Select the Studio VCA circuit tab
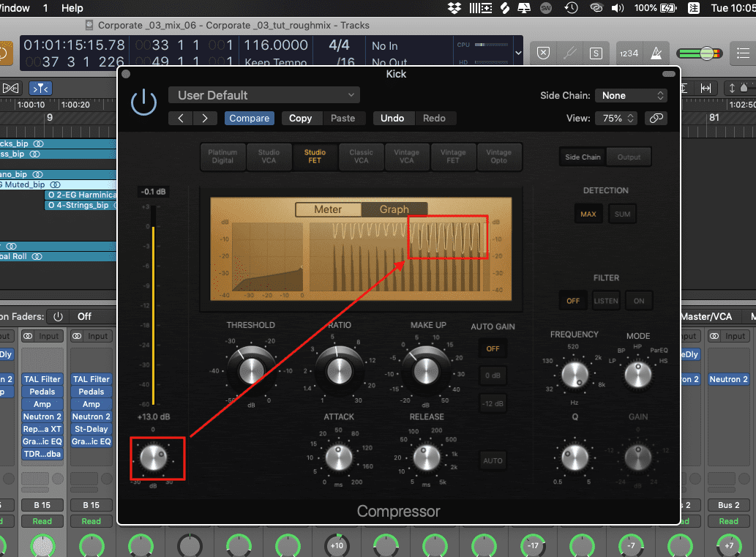This screenshot has width=756, height=557. pos(269,156)
